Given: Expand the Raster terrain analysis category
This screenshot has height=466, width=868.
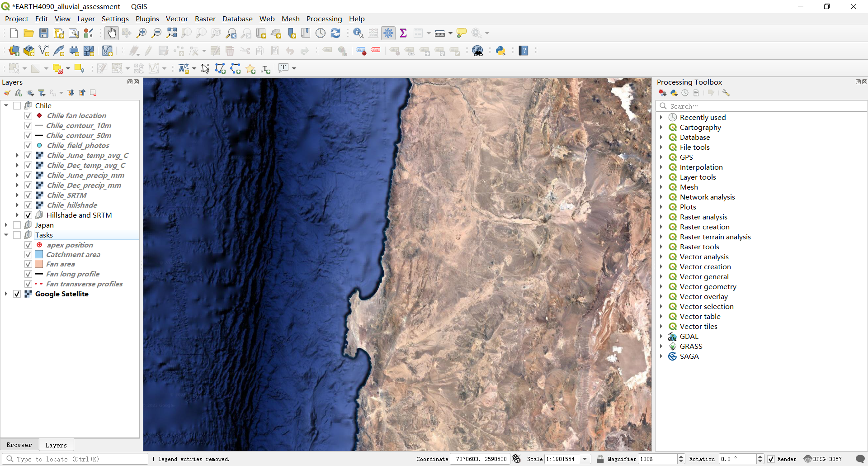Looking at the screenshot, I should pos(661,237).
